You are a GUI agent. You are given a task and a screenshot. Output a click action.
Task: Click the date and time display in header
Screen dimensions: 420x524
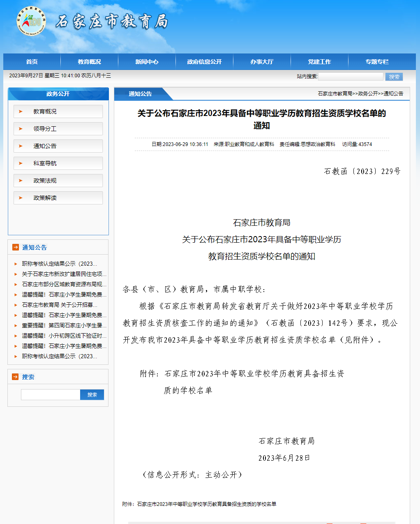[x=60, y=76]
